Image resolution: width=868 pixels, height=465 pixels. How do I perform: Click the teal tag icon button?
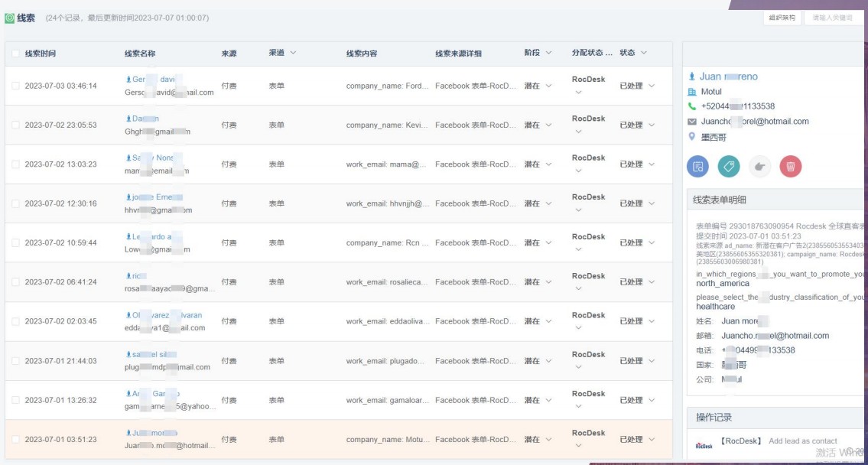click(729, 166)
